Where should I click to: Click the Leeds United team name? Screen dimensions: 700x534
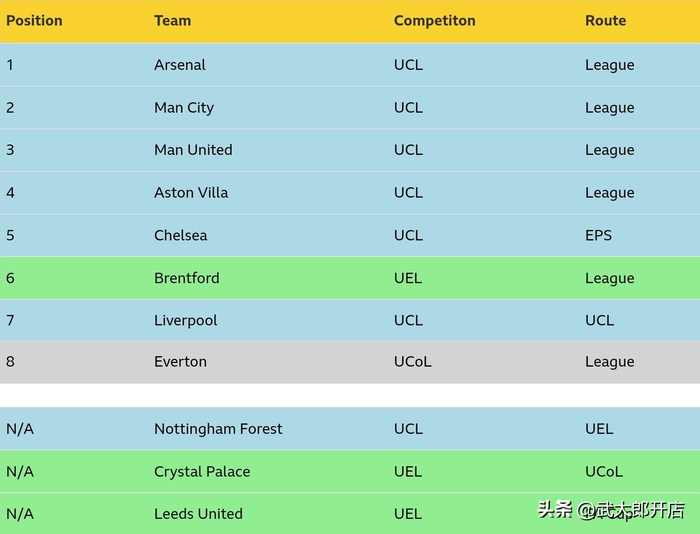pyautogui.click(x=198, y=514)
